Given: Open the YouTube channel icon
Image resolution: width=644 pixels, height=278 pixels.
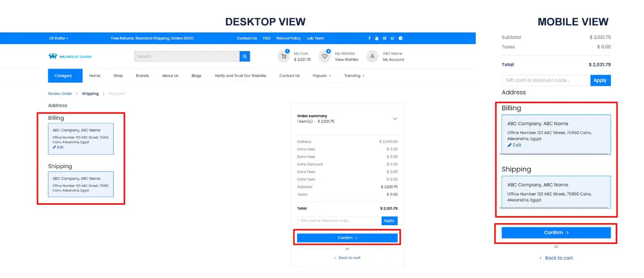Looking at the screenshot, I should [377, 38].
